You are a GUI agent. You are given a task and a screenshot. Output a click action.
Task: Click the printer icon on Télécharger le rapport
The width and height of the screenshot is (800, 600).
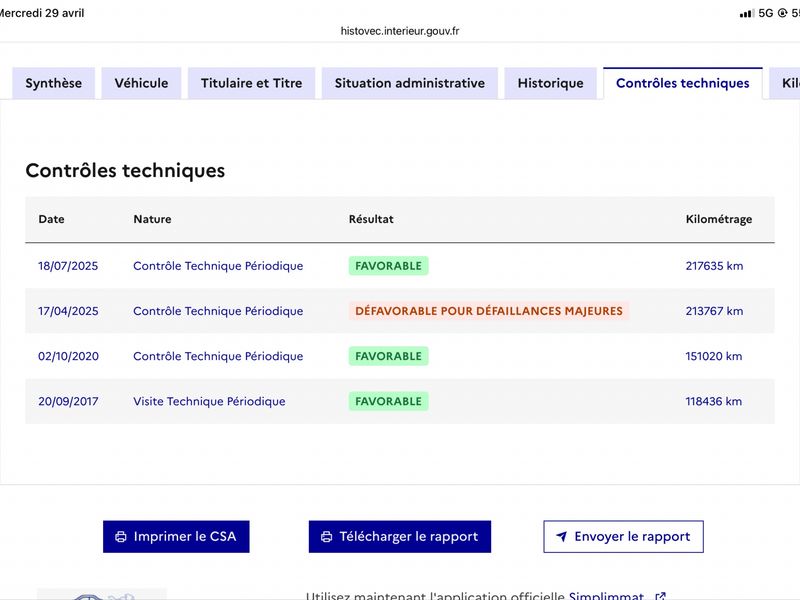(327, 537)
